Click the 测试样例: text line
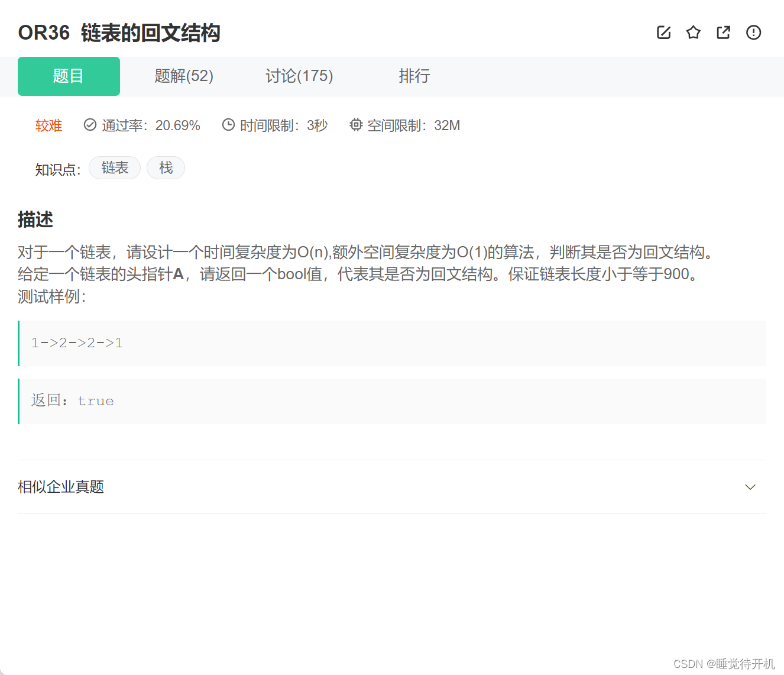This screenshot has width=784, height=675. (x=52, y=296)
